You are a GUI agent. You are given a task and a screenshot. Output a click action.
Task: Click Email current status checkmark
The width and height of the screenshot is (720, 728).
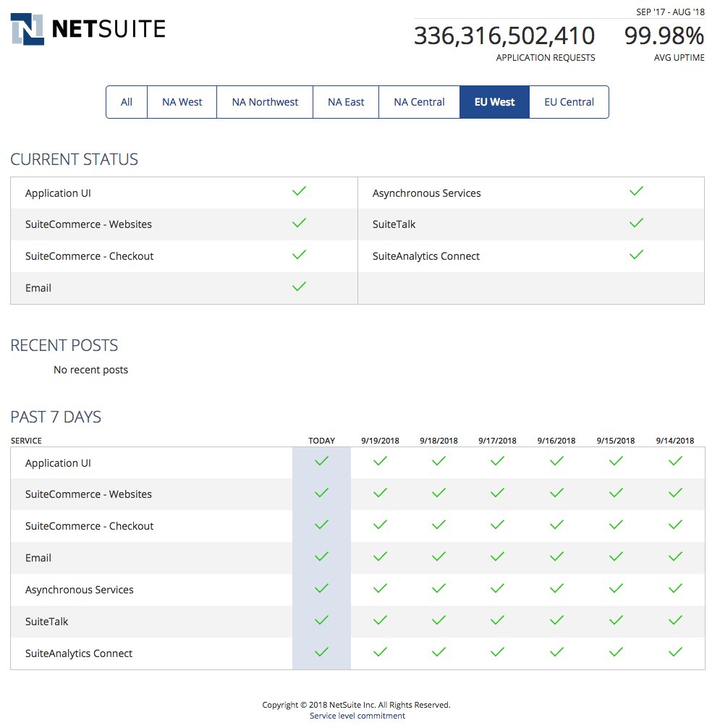coord(300,287)
